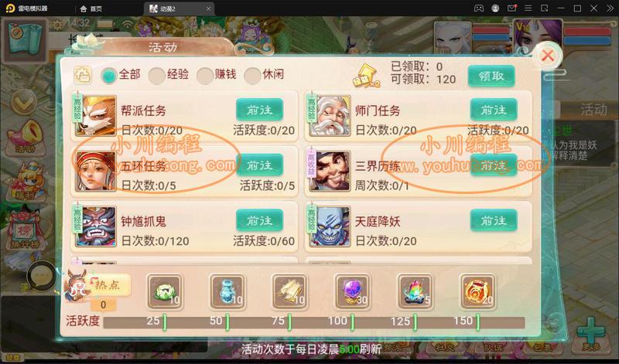Select the 经验 filter radio button
This screenshot has width=619, height=364.
[x=157, y=75]
